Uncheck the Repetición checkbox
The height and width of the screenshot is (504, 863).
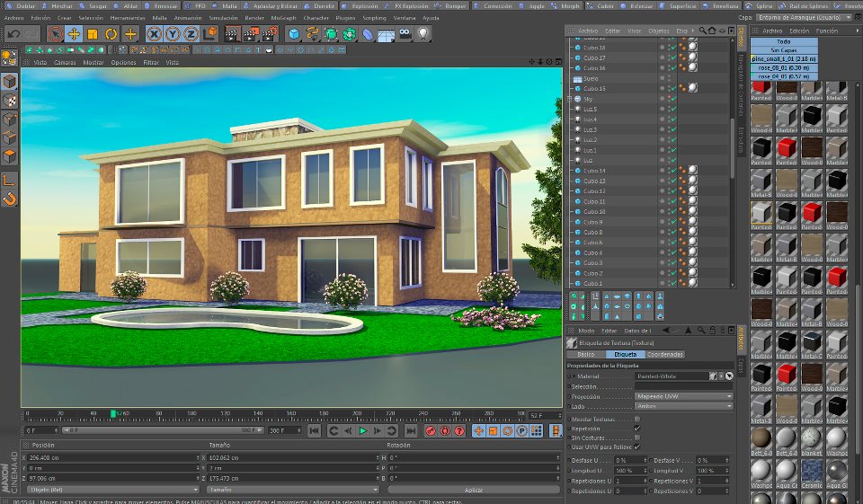pyautogui.click(x=637, y=429)
